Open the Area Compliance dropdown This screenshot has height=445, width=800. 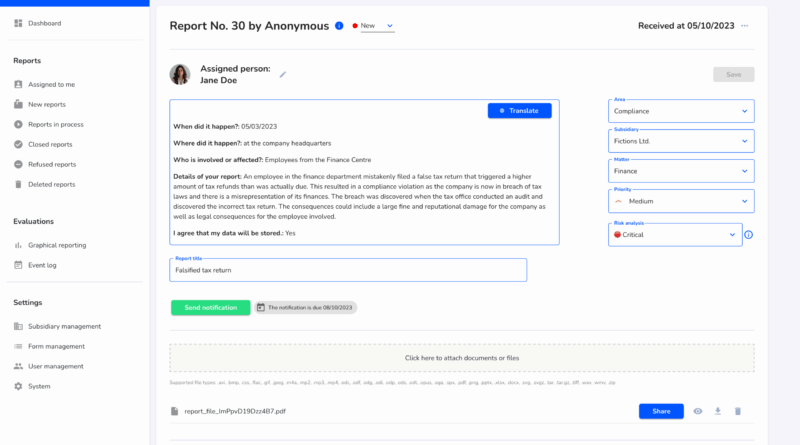tap(681, 111)
